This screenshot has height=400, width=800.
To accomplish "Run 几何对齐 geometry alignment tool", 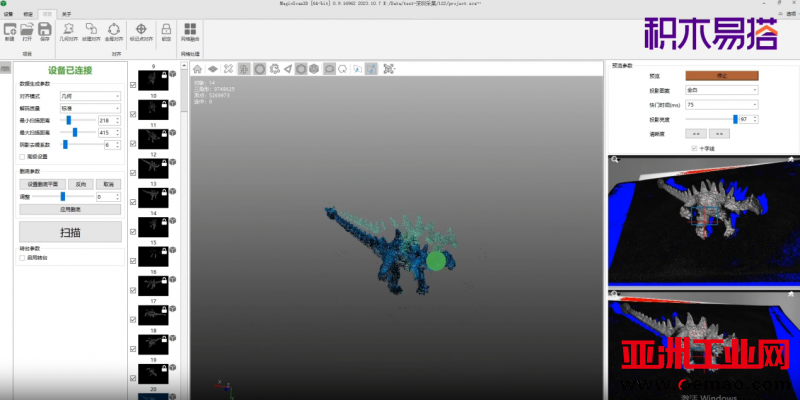I will (x=68, y=32).
